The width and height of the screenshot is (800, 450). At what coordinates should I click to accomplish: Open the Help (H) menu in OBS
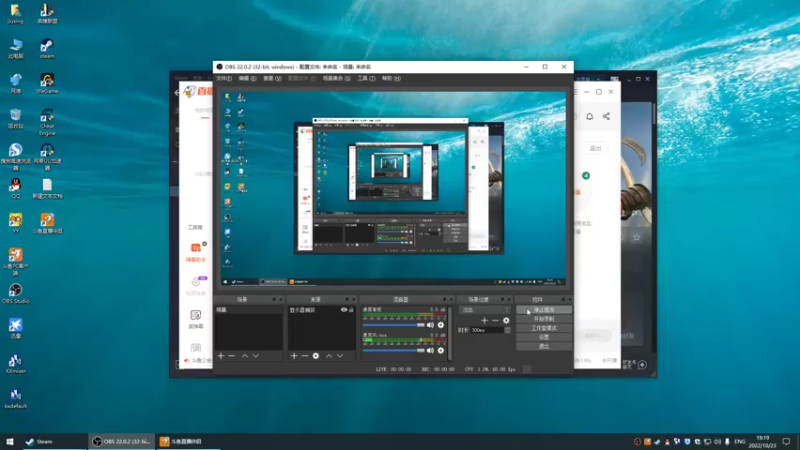(391, 79)
